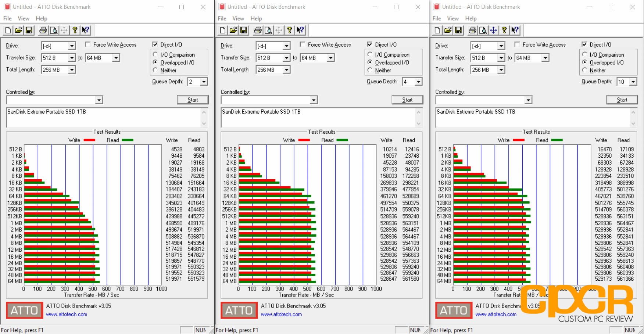Select Neither radio in right window
Image resolution: width=644 pixels, height=334 pixels.
[584, 70]
